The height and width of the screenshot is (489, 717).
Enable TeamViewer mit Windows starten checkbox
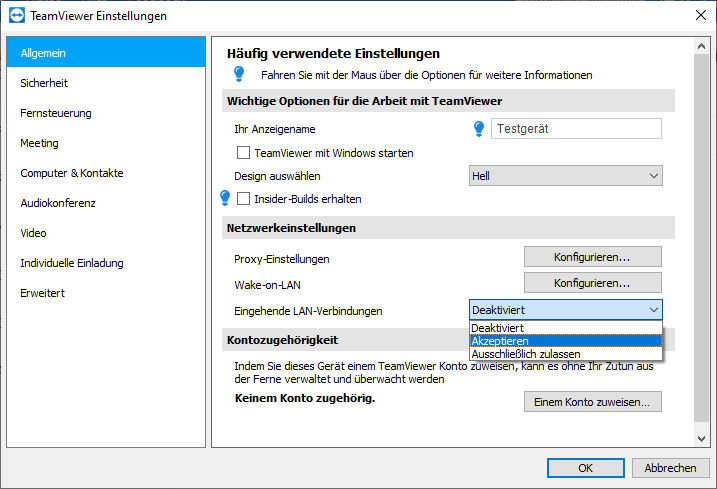[243, 152]
